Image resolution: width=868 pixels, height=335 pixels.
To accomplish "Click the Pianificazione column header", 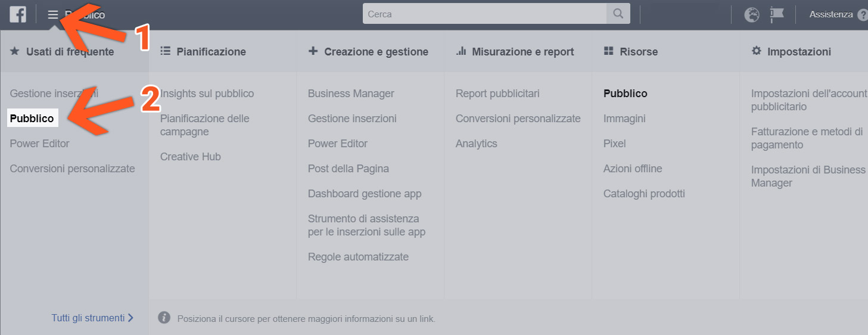I will pyautogui.click(x=211, y=52).
